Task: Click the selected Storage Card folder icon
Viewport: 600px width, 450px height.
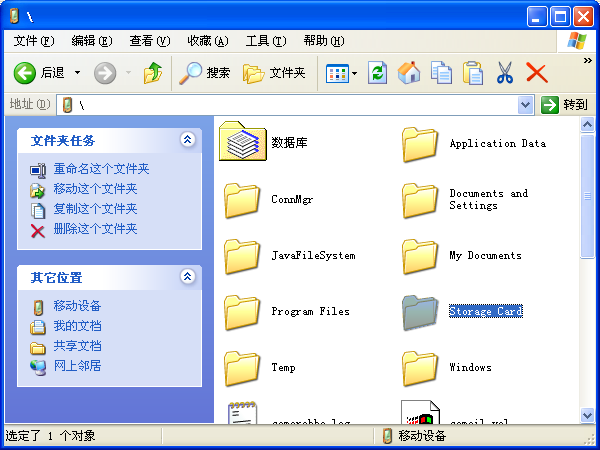Action: coord(420,312)
